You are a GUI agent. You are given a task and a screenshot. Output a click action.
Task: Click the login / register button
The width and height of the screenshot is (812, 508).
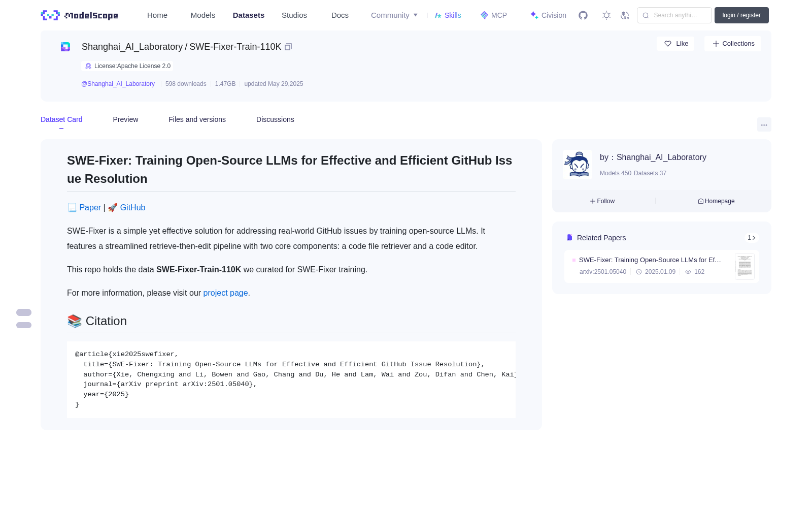click(741, 15)
